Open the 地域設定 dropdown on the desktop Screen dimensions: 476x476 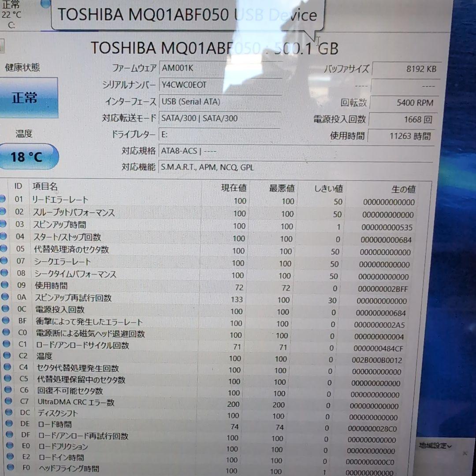[435, 446]
